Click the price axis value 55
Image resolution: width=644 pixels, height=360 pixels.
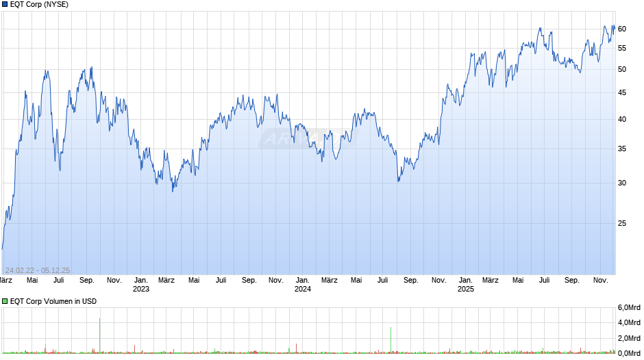[x=622, y=49]
